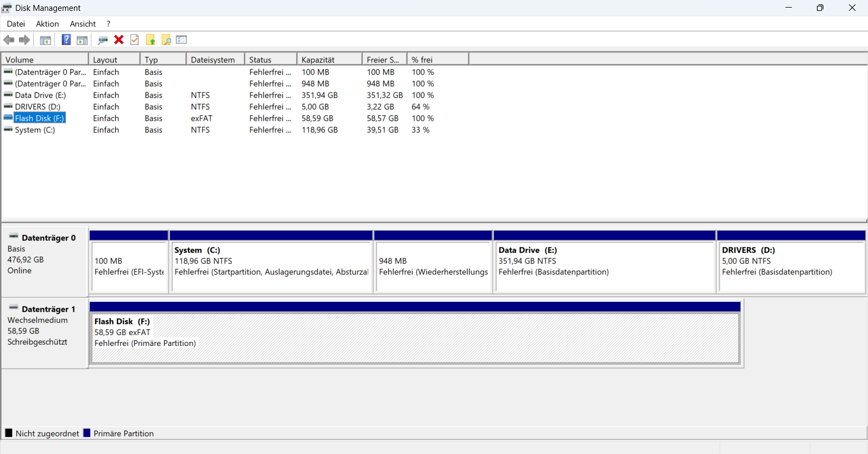Click the drive icon beside Flash Disk (F:)
The image size is (868, 454).
(x=8, y=117)
